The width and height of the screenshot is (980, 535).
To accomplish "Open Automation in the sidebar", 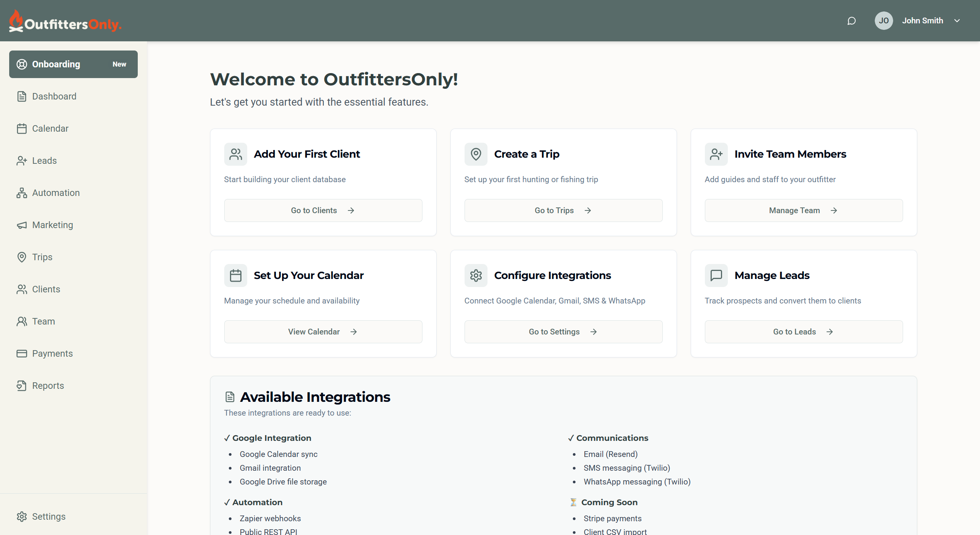I will pos(56,193).
